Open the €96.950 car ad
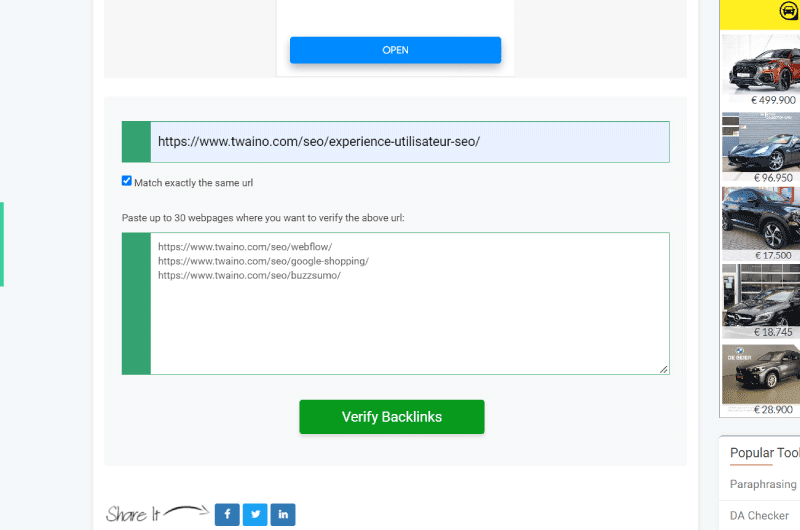Viewport: 800px width, 530px height. pyautogui.click(x=761, y=147)
